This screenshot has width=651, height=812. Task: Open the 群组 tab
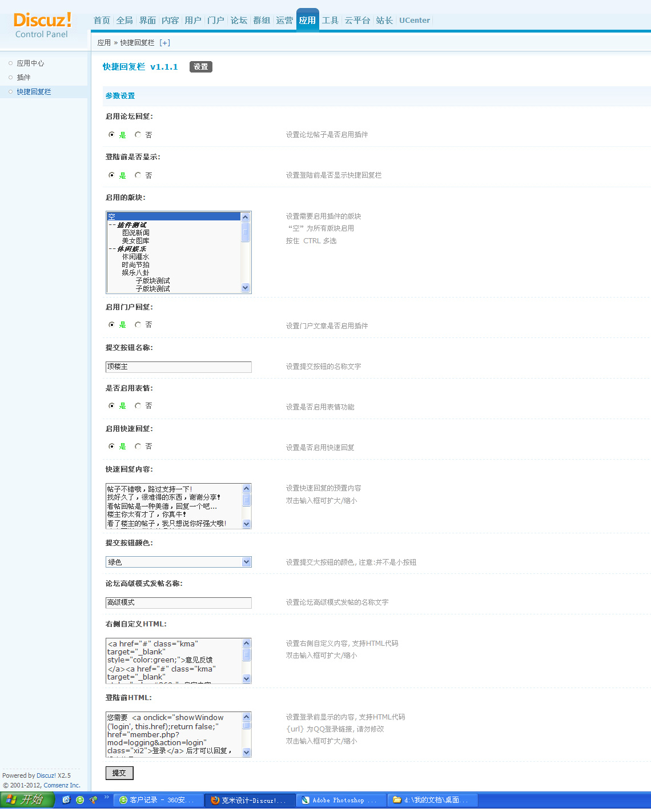(262, 21)
